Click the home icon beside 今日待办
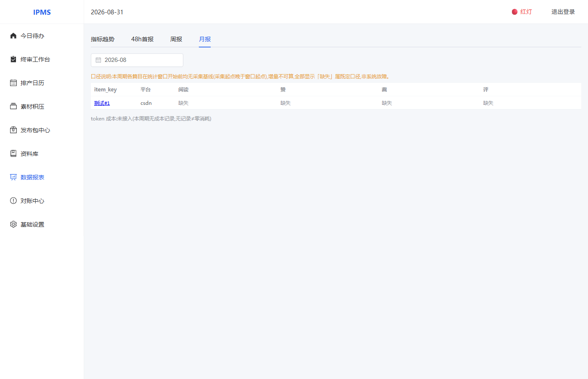The image size is (588, 379). pos(13,36)
